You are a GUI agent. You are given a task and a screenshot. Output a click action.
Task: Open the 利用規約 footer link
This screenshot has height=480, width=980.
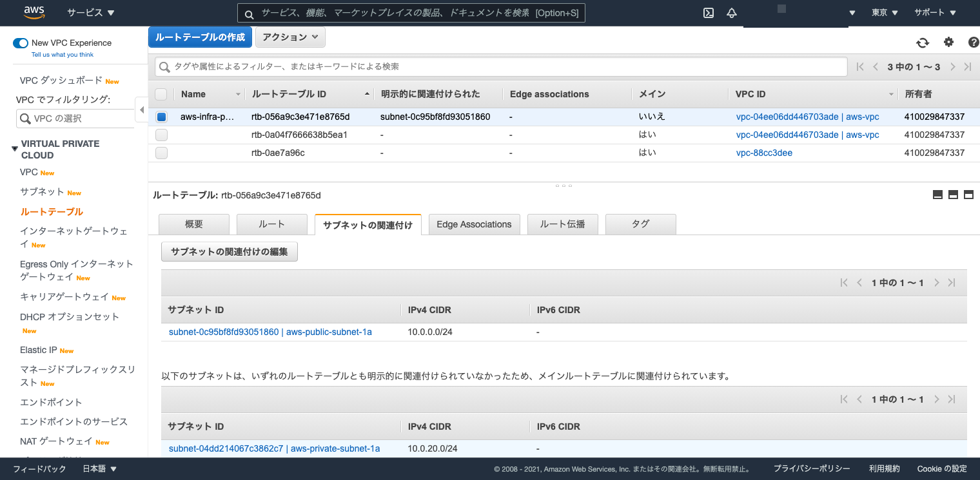tap(884, 469)
